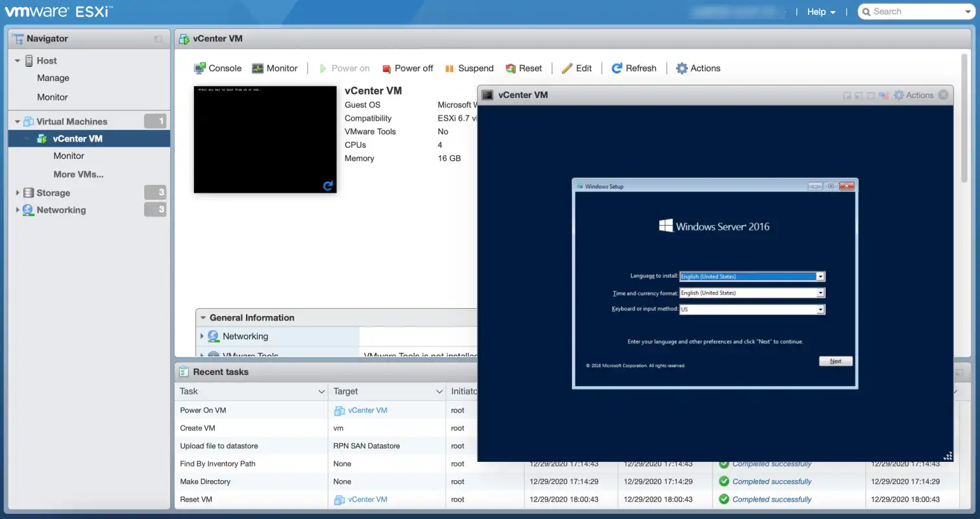Suspend the vCenter VM
The width and height of the screenshot is (980, 519).
[x=469, y=68]
